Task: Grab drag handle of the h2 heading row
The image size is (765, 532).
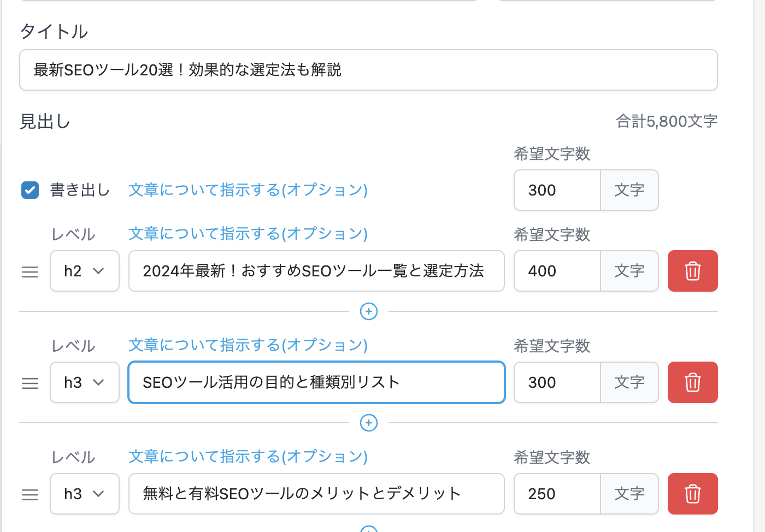Action: point(30,271)
